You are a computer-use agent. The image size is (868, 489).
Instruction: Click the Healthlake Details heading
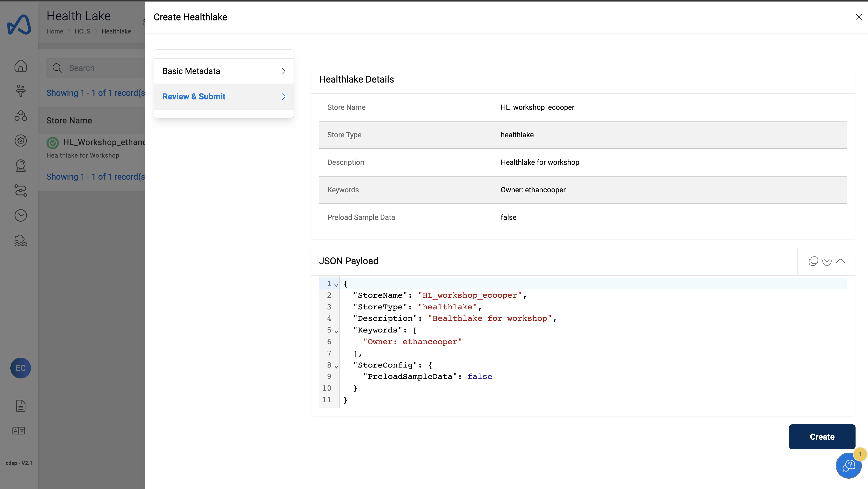click(x=356, y=79)
